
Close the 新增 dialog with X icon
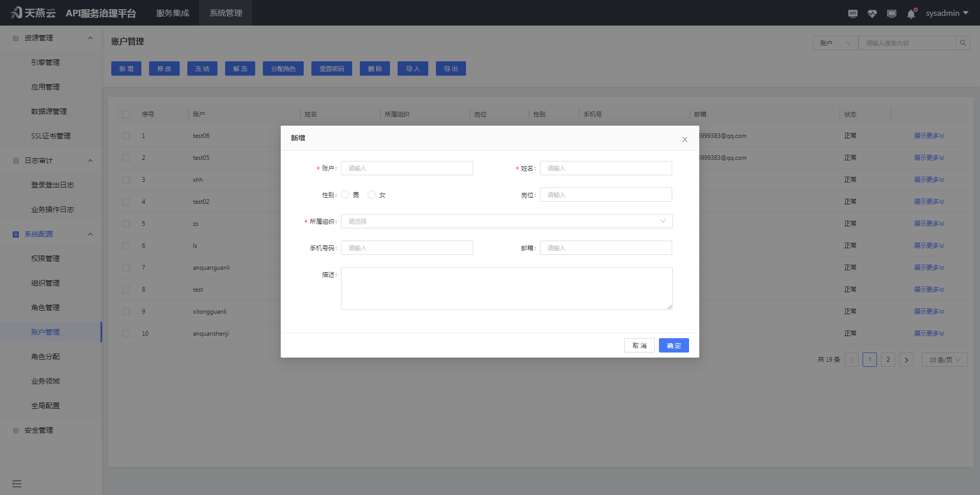[x=685, y=139]
